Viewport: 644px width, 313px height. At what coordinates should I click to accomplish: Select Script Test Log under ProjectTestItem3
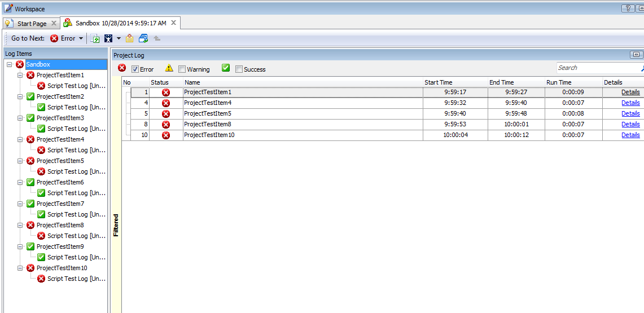[x=76, y=129]
